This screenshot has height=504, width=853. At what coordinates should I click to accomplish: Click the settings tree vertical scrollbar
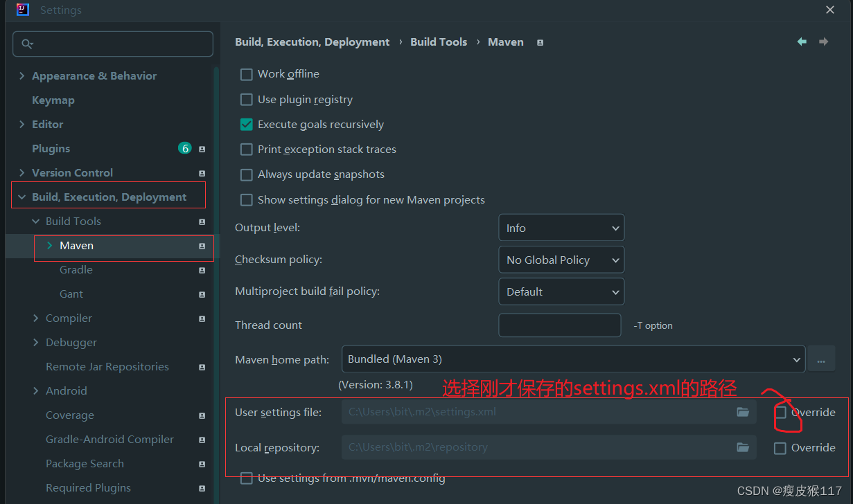216,284
